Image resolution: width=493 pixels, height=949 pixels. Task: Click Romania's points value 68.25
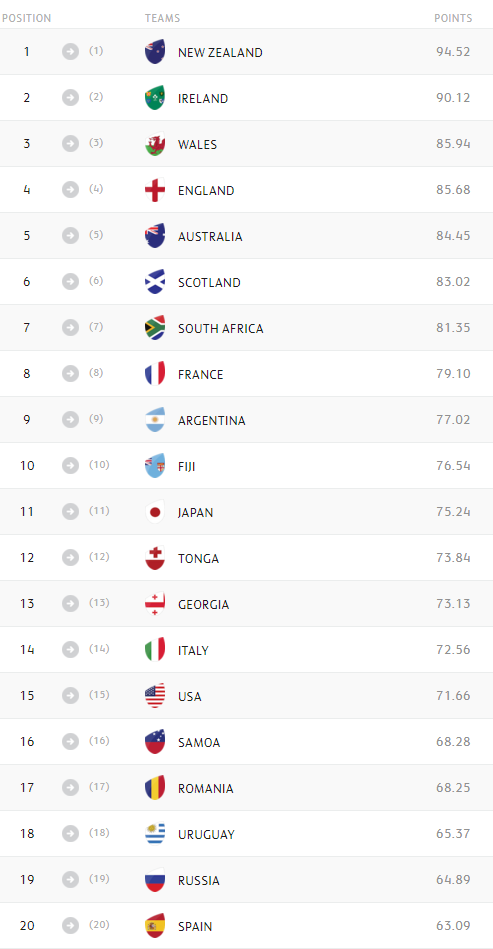pyautogui.click(x=453, y=788)
